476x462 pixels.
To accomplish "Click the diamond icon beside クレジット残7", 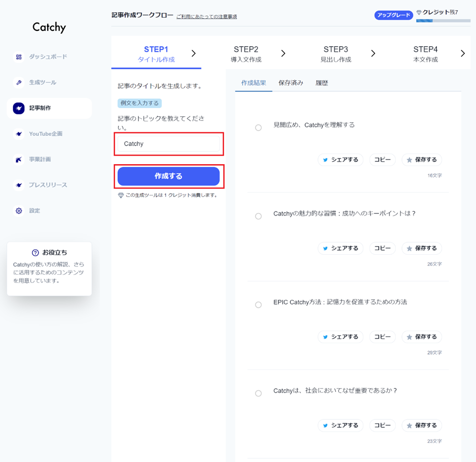I will click(419, 12).
